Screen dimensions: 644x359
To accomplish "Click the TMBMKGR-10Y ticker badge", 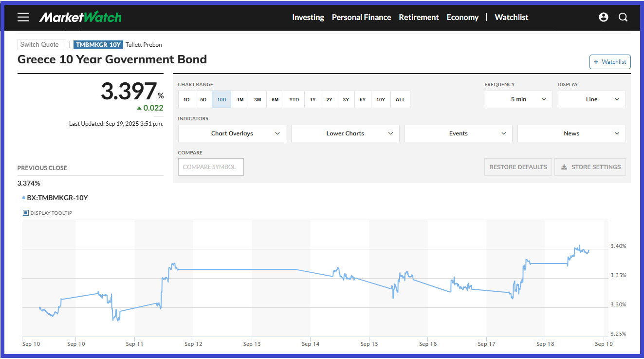I will (98, 45).
